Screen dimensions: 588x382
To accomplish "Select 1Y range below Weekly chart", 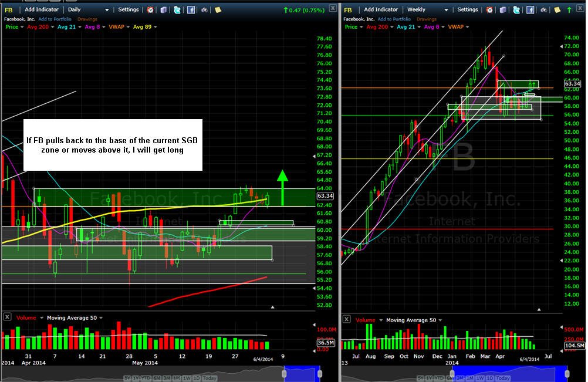I will tap(430, 378).
